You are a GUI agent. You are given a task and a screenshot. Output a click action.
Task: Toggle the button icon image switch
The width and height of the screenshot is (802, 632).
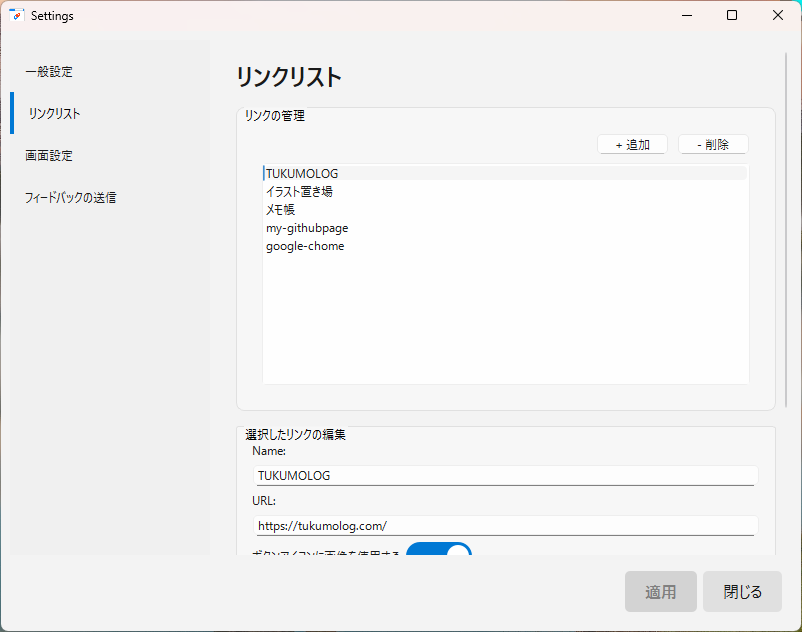[439, 550]
